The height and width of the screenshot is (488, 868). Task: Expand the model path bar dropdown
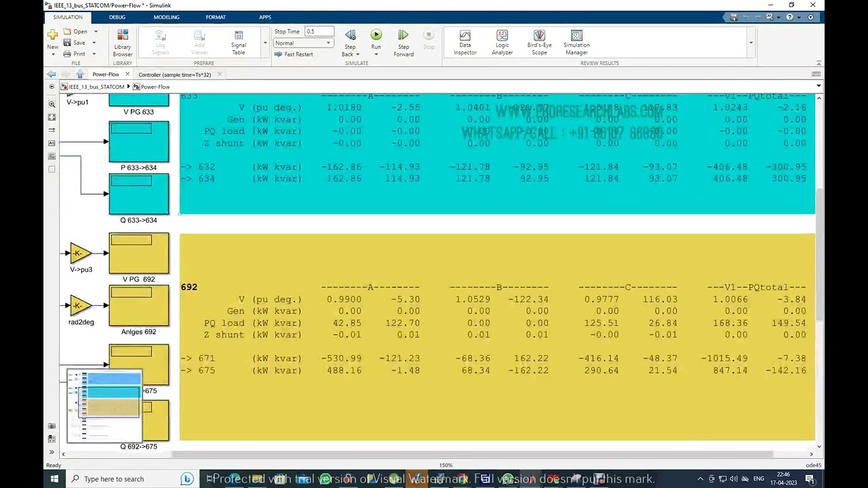(x=818, y=86)
